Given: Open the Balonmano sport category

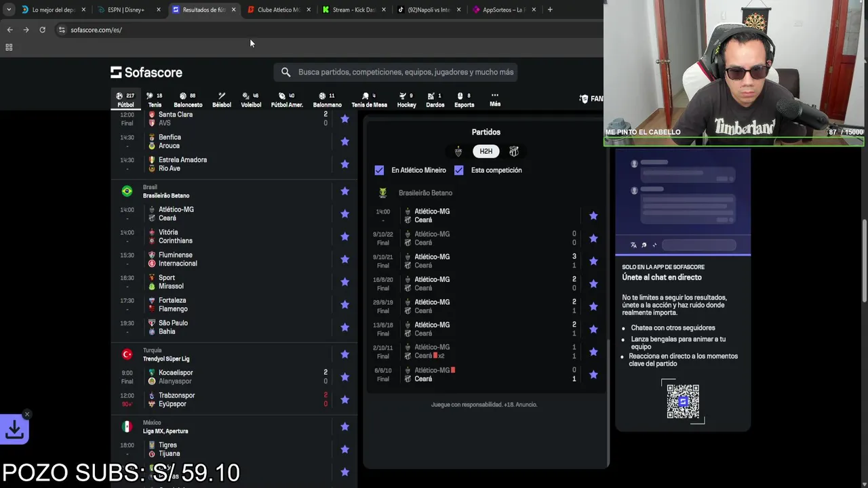Looking at the screenshot, I should click(x=328, y=100).
